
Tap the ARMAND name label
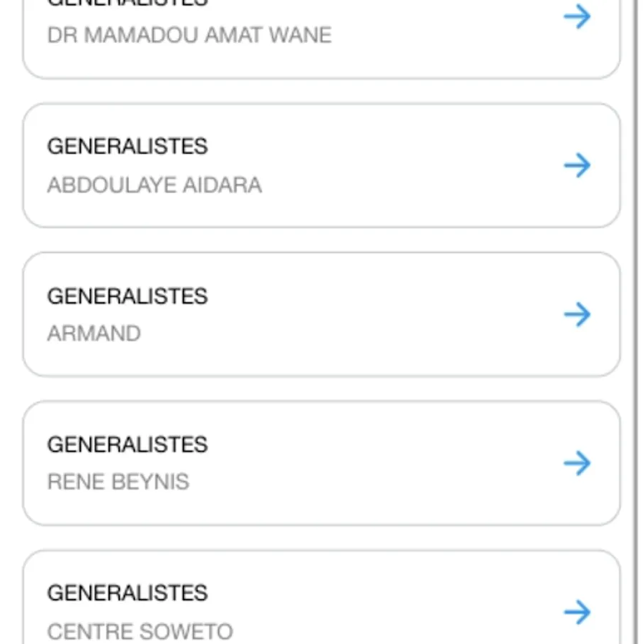(x=94, y=333)
